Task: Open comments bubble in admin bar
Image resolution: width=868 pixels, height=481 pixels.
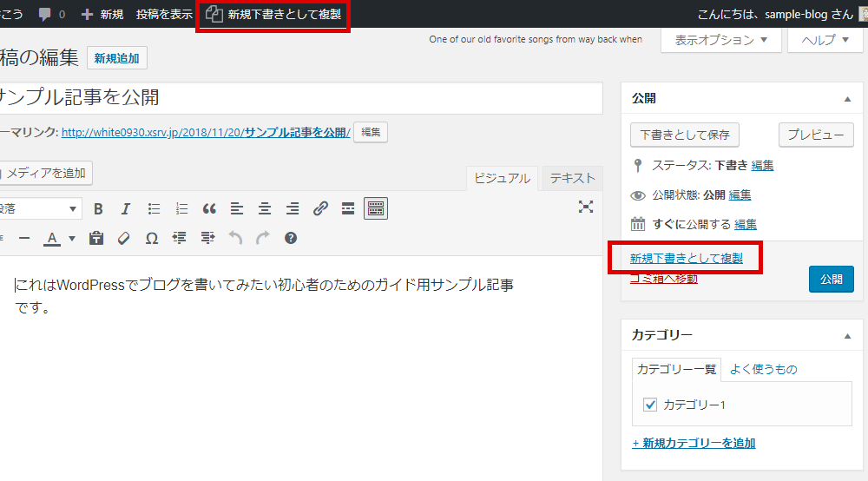Action: point(52,15)
